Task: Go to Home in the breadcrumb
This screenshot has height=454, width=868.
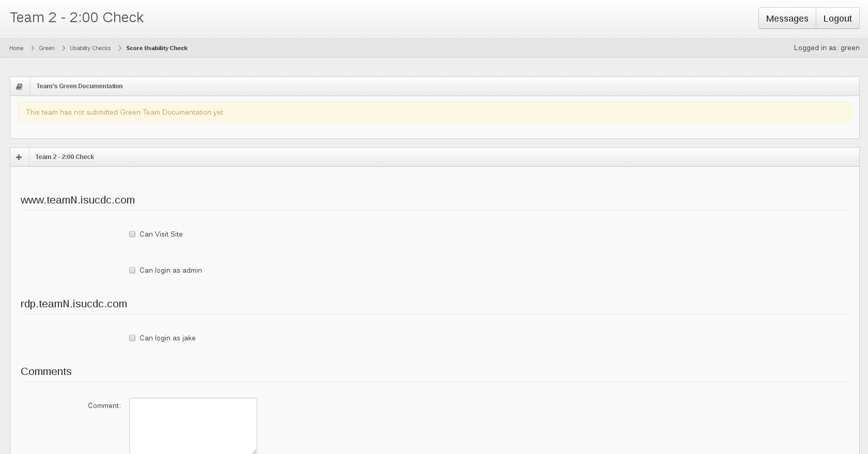Action: click(x=16, y=48)
